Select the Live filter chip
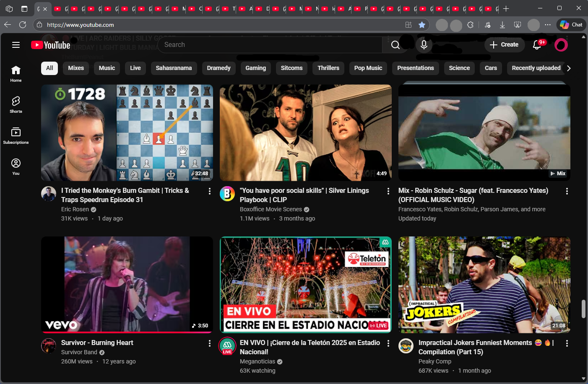The image size is (588, 384). 135,68
